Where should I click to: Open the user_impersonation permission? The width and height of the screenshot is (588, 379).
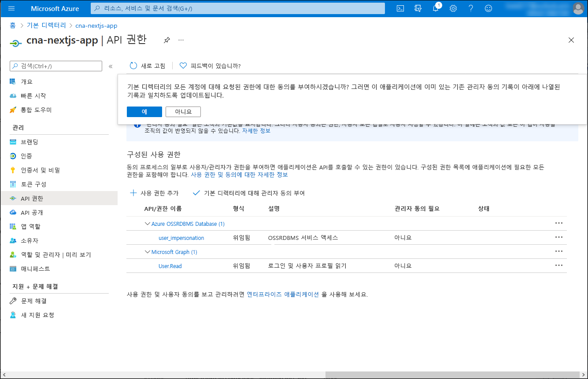[x=181, y=238]
